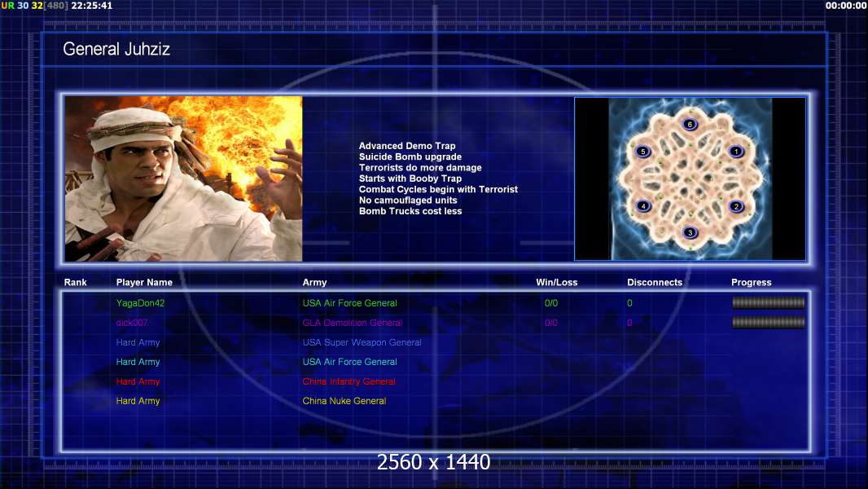Click dick007's 0/0 win/loss value
This screenshot has width=868, height=489.
pos(550,322)
